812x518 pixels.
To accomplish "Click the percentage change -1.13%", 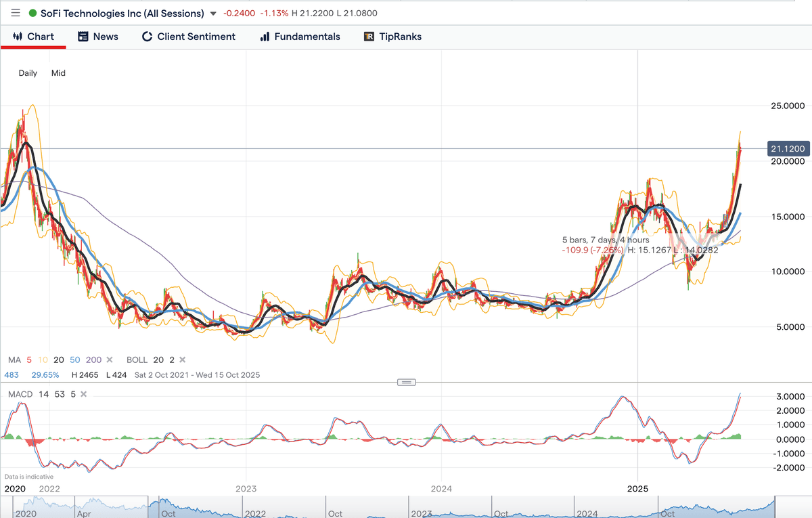I will click(x=275, y=14).
